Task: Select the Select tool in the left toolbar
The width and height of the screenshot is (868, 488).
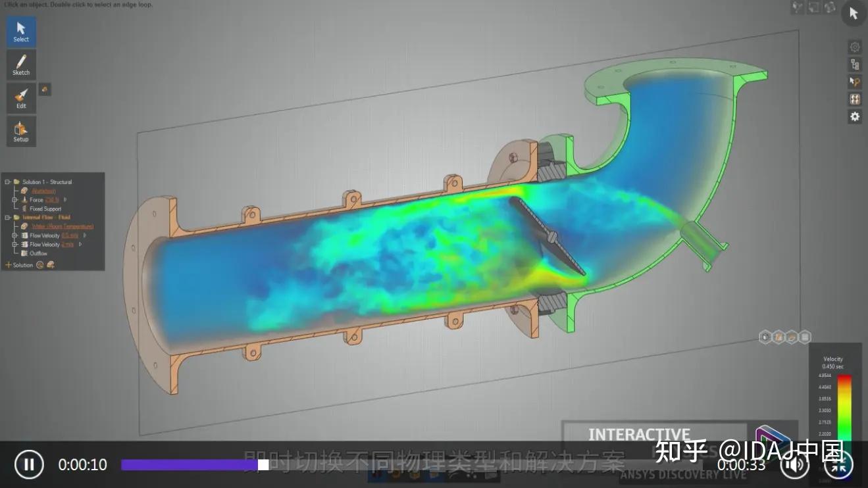Action: pos(20,31)
